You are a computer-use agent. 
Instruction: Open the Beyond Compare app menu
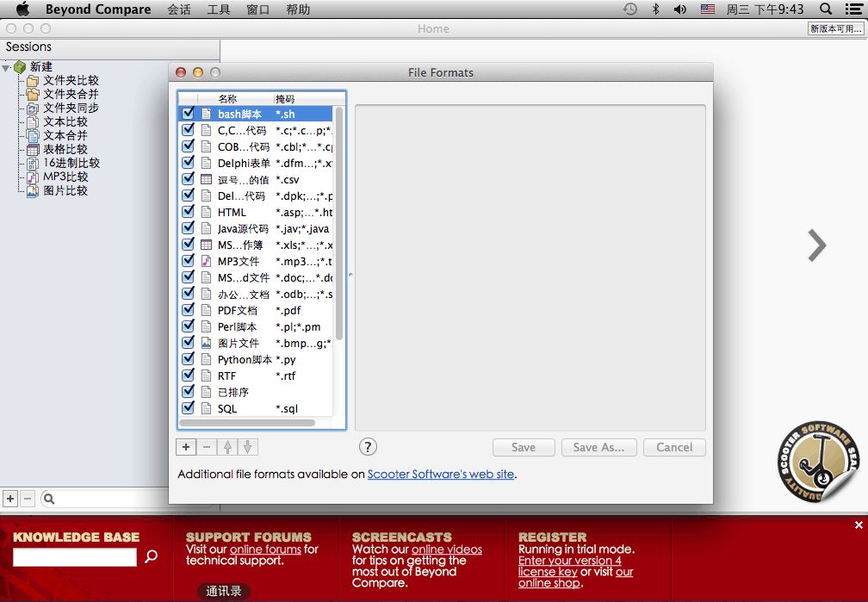click(x=98, y=9)
